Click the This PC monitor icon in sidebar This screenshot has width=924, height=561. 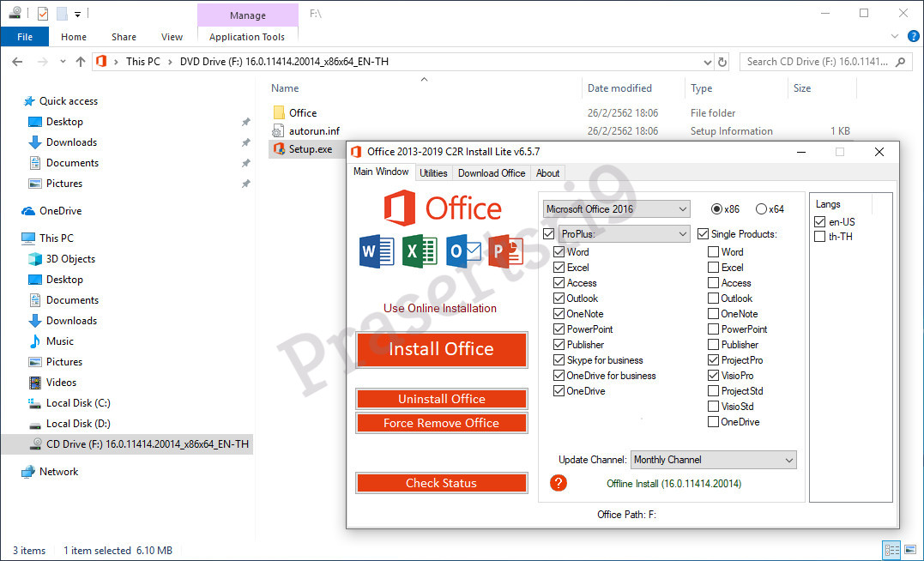[28, 238]
